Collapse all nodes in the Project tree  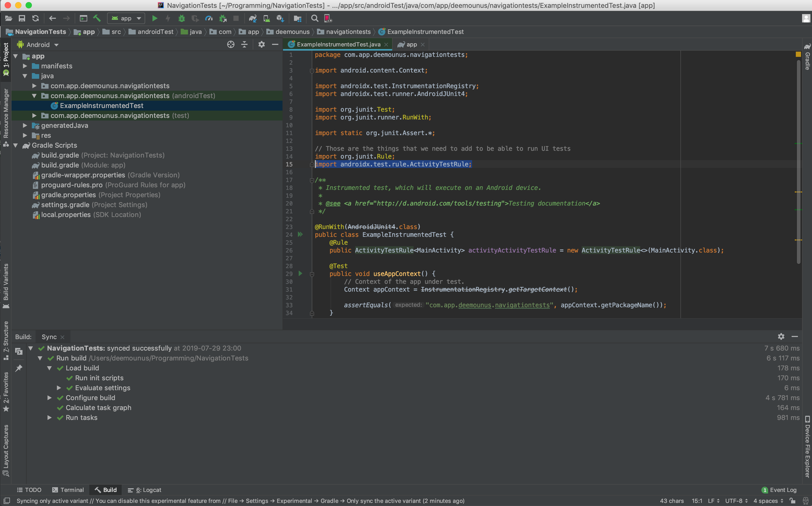[244, 44]
